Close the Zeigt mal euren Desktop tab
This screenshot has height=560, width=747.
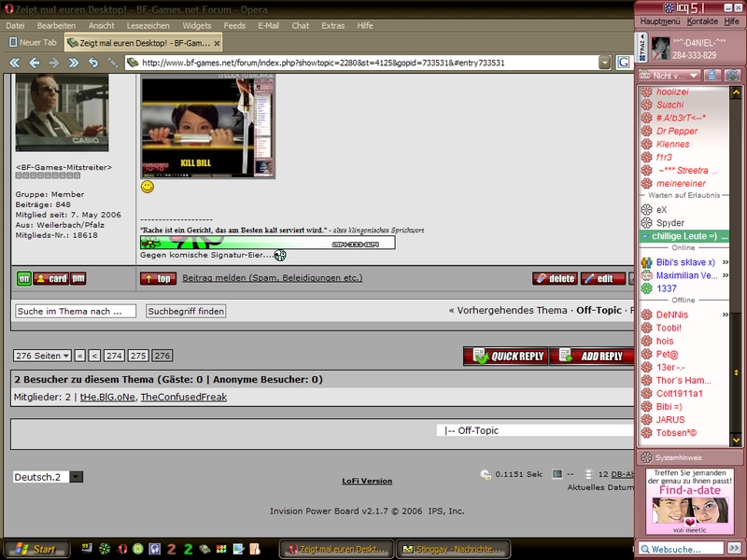click(218, 43)
